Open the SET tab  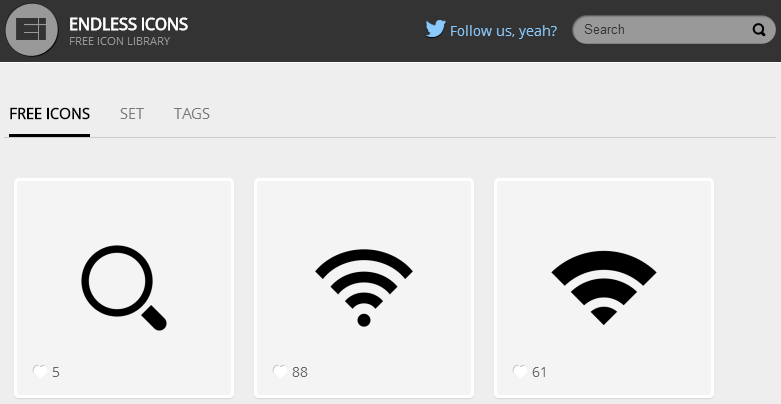[132, 114]
